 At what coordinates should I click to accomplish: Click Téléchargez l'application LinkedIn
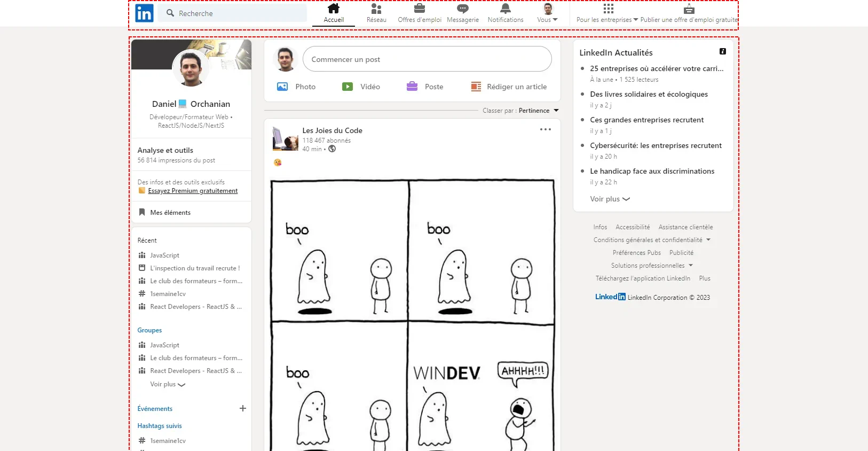tap(643, 278)
